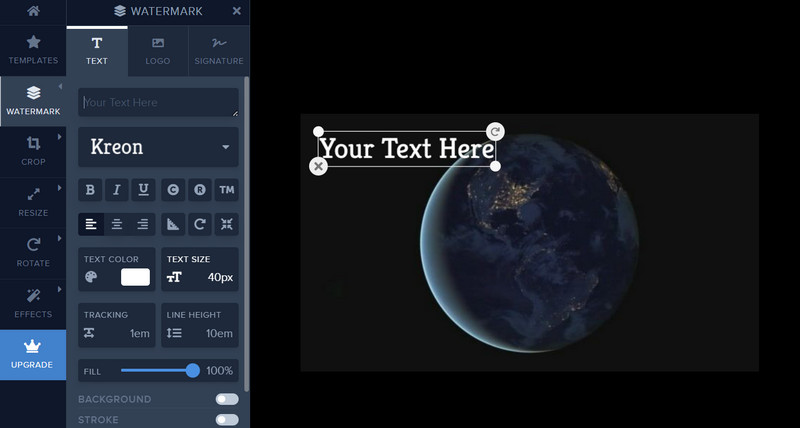Toggle italic text formatting
This screenshot has height=428, width=800.
(x=117, y=190)
